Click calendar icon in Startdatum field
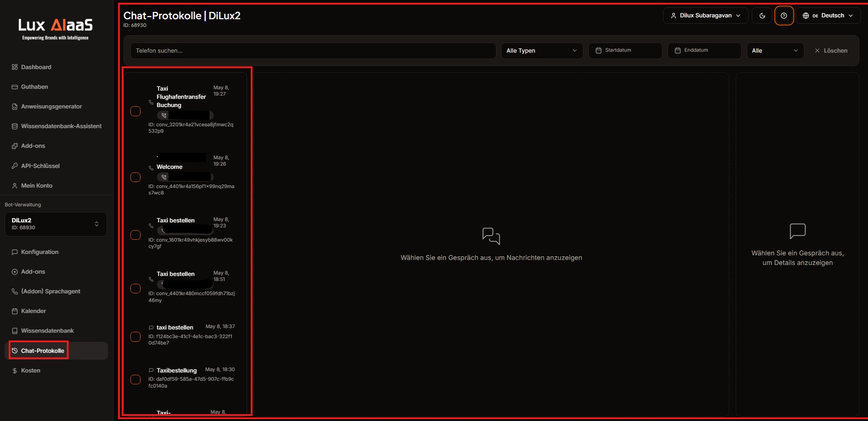The width and height of the screenshot is (868, 421). tap(598, 50)
